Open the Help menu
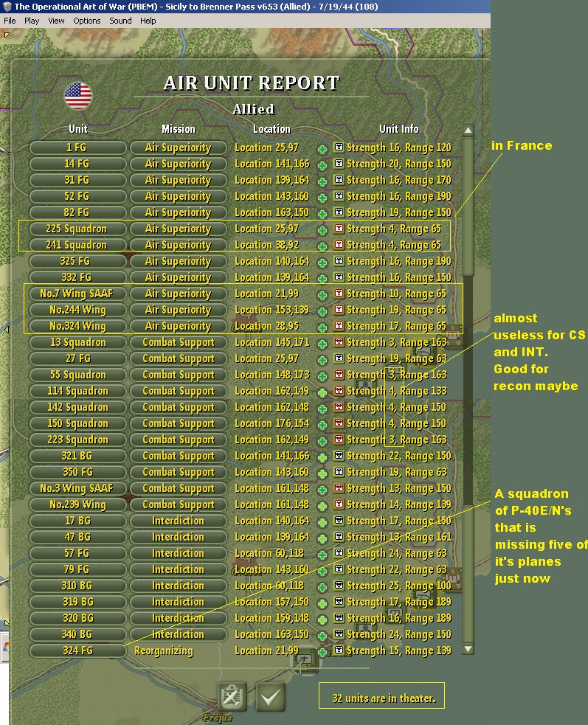The image size is (588, 725). pos(148,21)
